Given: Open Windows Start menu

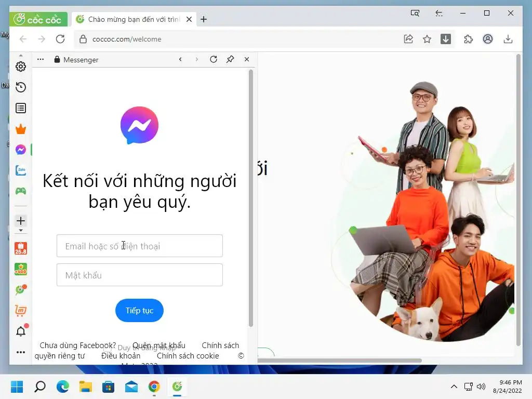Looking at the screenshot, I should point(17,387).
